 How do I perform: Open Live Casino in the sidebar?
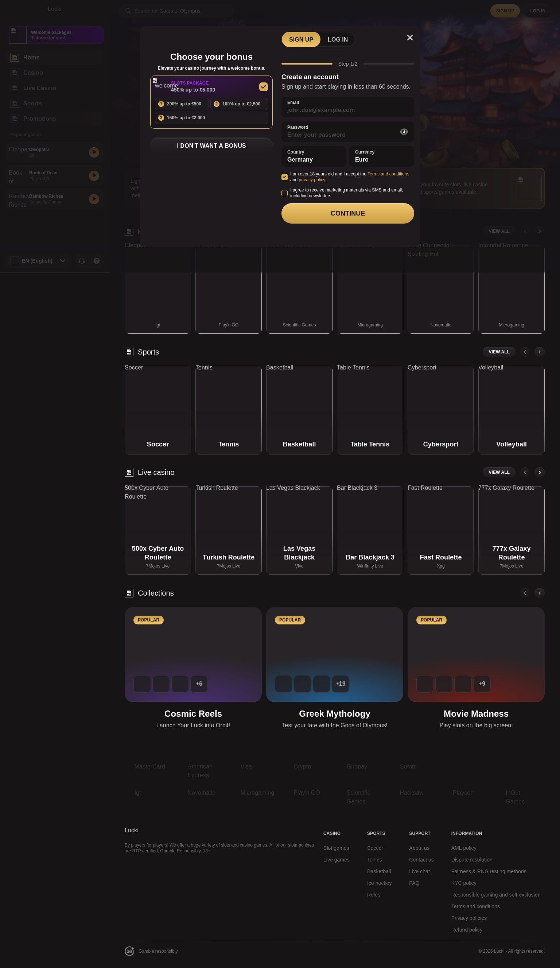(x=55, y=88)
